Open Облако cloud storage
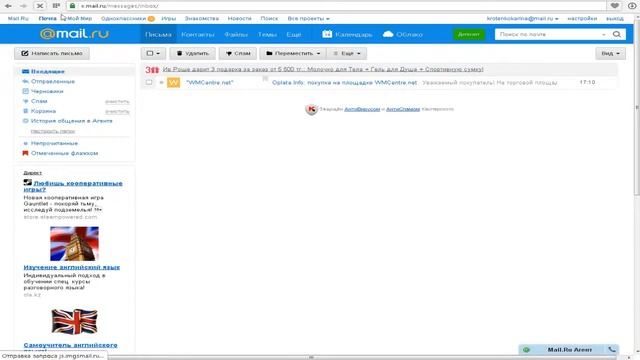This screenshot has width=640, height=360. coord(403,34)
